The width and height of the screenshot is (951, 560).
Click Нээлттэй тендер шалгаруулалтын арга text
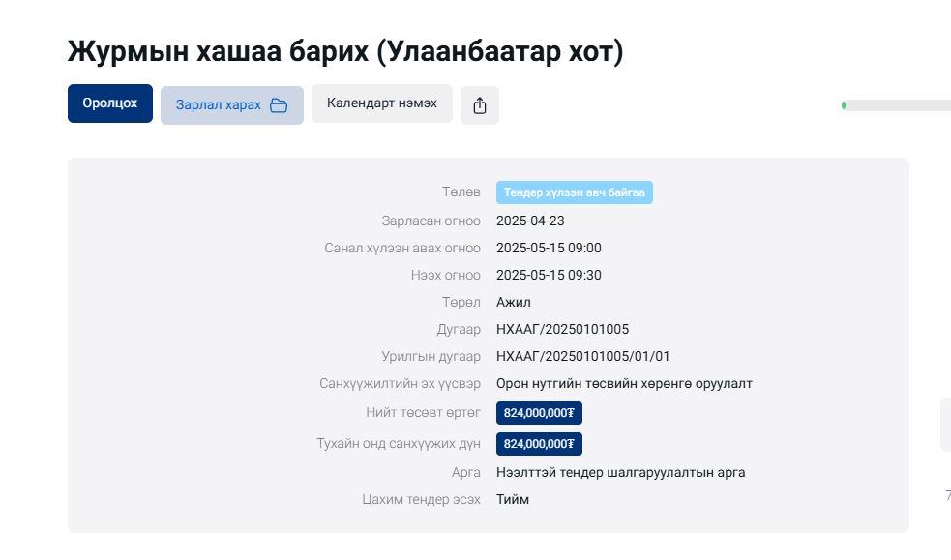[620, 472]
